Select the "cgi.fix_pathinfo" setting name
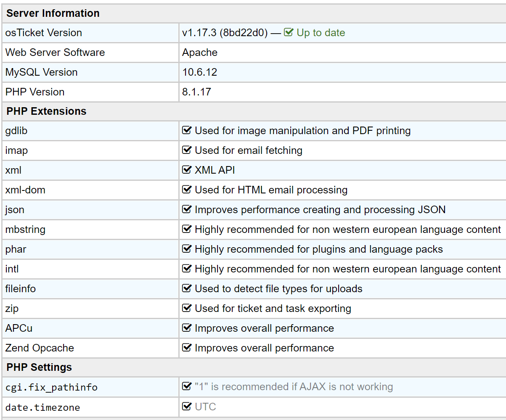The height and width of the screenshot is (420, 506). tap(51, 387)
